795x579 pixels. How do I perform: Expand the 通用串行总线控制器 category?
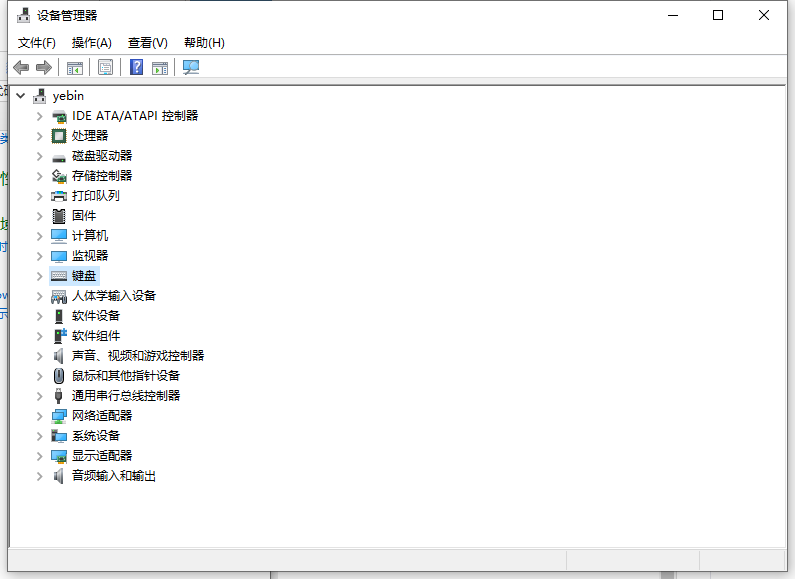point(40,396)
